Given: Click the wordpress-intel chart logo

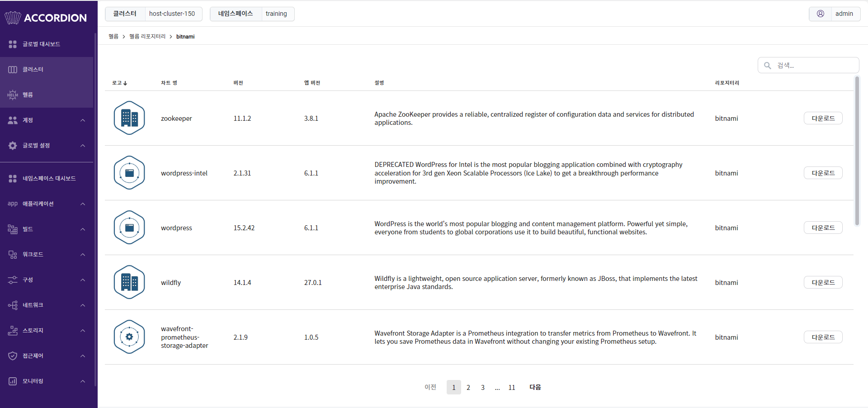Looking at the screenshot, I should (129, 173).
